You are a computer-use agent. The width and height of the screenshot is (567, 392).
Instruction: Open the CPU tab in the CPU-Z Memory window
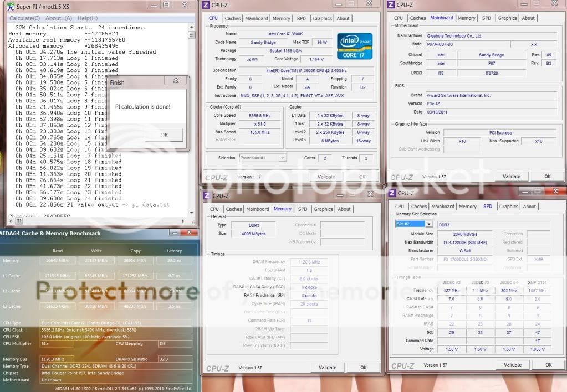click(214, 209)
